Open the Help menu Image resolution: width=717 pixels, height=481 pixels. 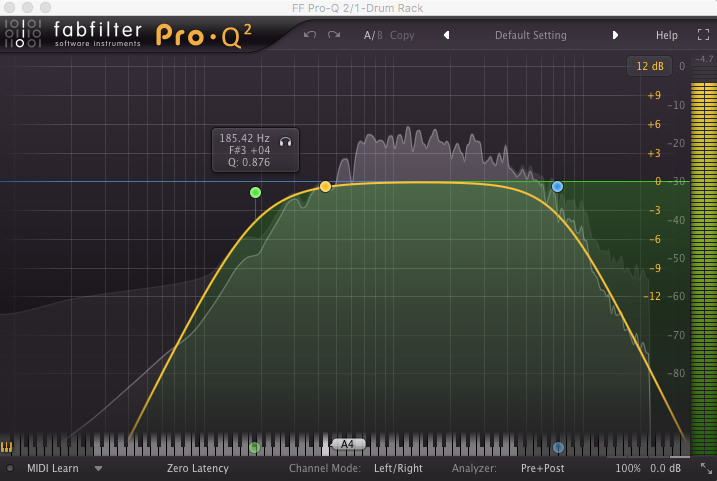pyautogui.click(x=667, y=35)
